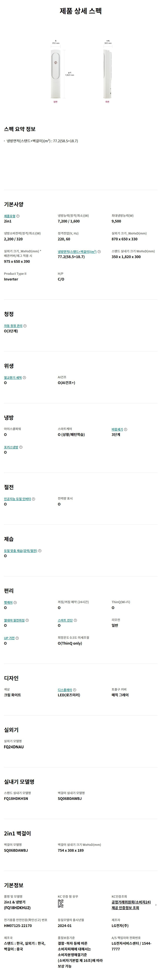Click the info icon beside 인공지능 듀얼 인버터

[34, 499]
